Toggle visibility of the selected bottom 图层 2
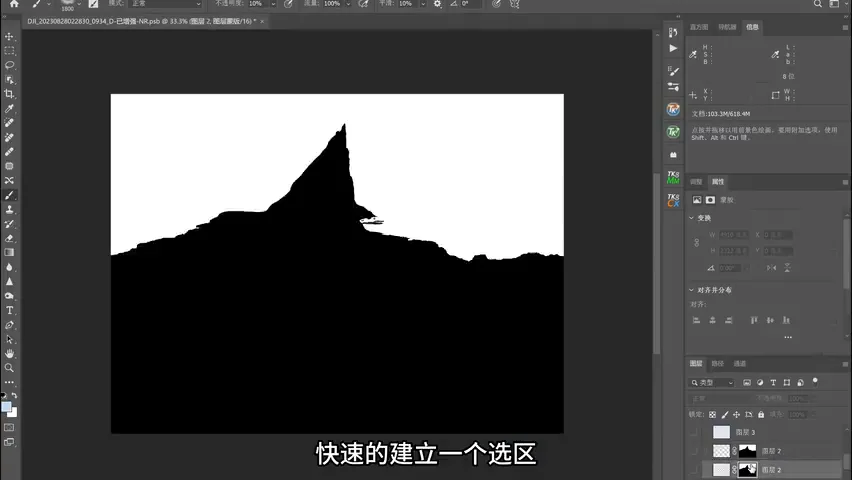 (693, 470)
